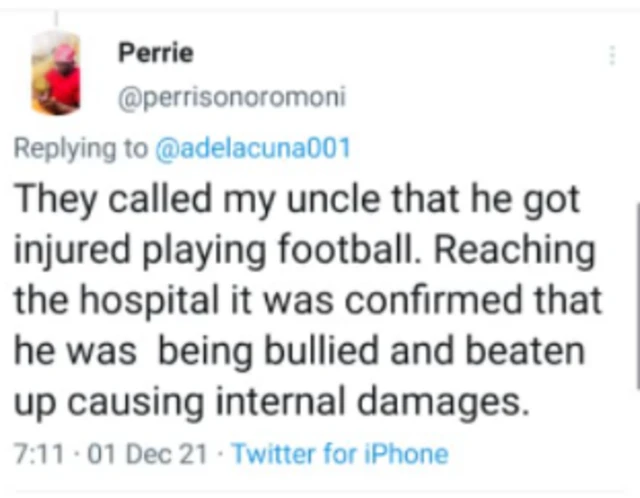
Task: Click Perrie's profile avatar picture
Action: click(56, 72)
